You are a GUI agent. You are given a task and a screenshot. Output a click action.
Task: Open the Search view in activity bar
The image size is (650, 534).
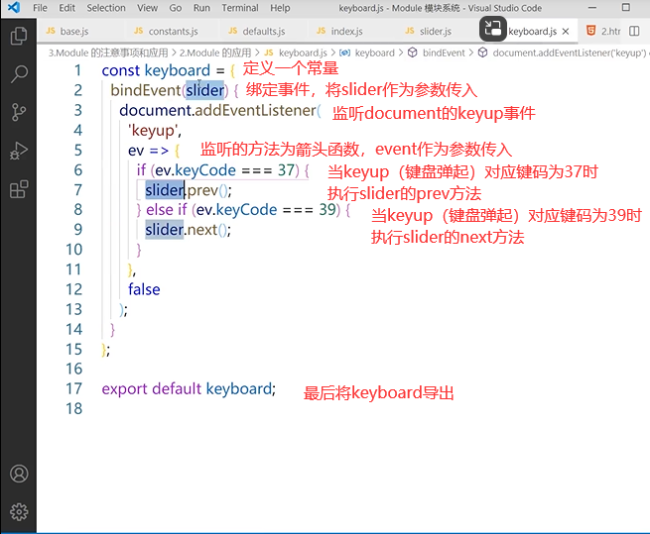tap(19, 74)
